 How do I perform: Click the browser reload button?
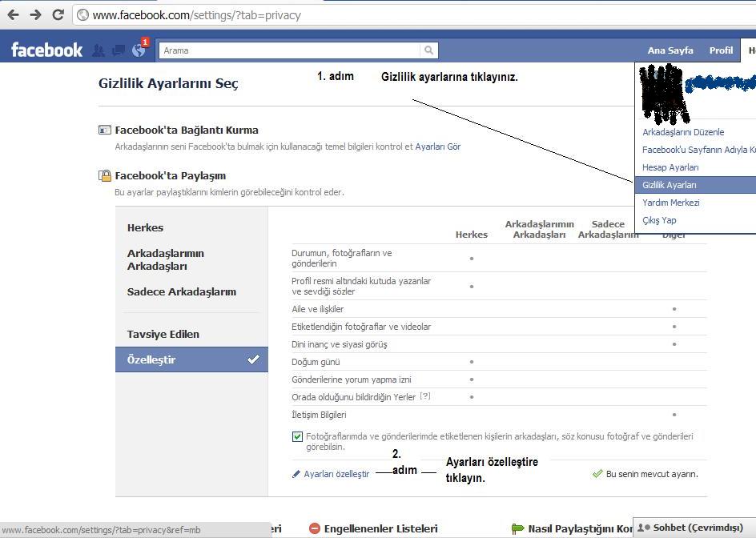click(x=58, y=14)
